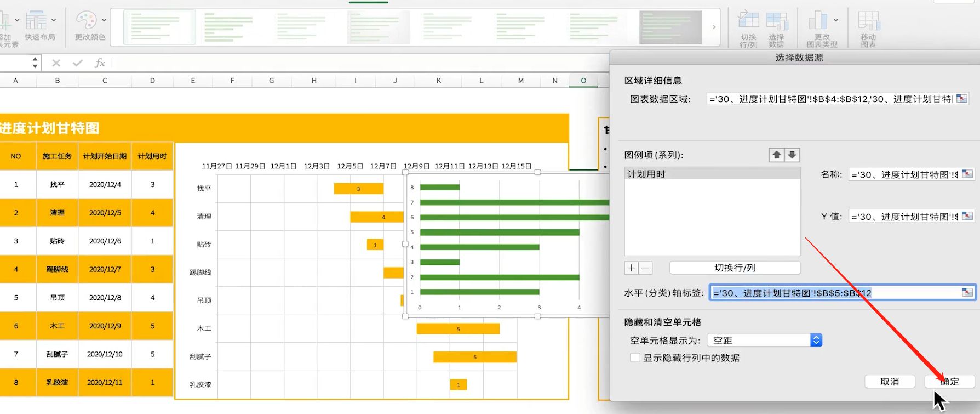Toggle 显示隐藏行列中的数据 checkbox
Image resolution: width=980 pixels, height=414 pixels.
pyautogui.click(x=635, y=358)
